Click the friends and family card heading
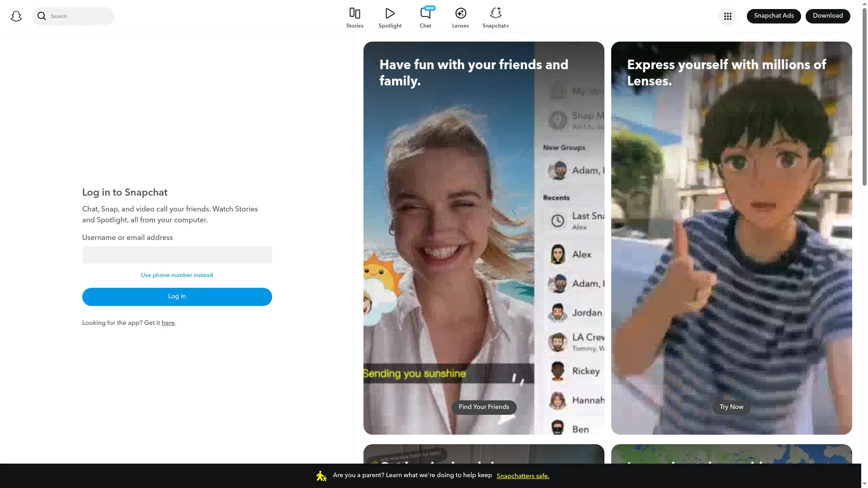The width and height of the screenshot is (868, 488). (474, 73)
